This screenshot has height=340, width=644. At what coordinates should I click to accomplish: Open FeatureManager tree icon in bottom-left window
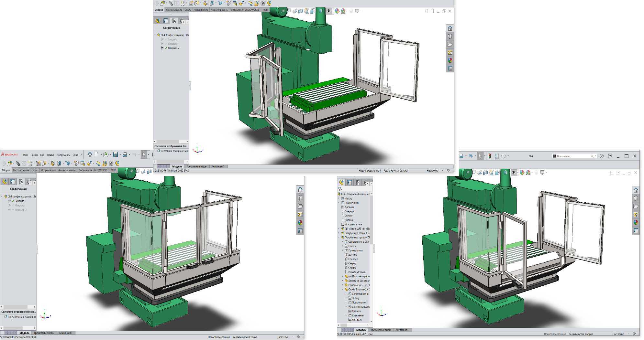[x=5, y=182]
